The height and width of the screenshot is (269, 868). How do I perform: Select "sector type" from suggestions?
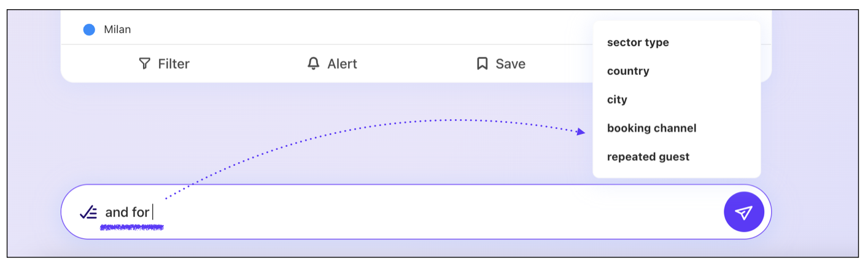click(x=638, y=42)
